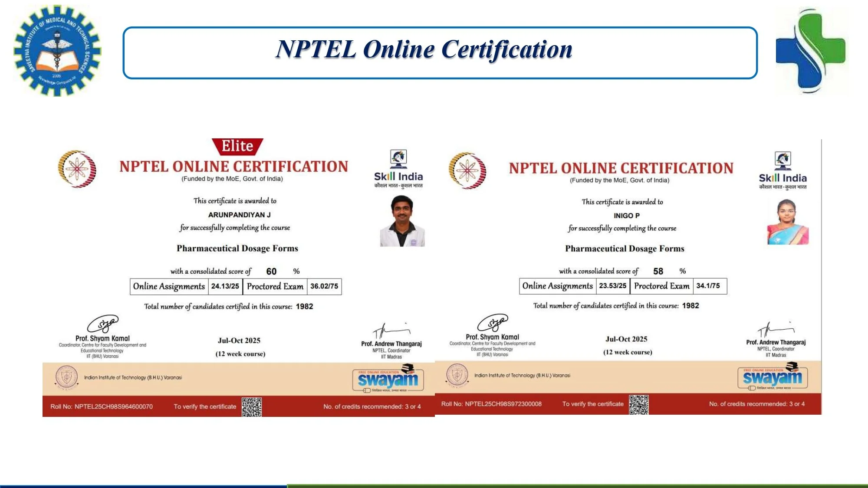The height and width of the screenshot is (488, 868).
Task: Click the Skill India logo on right certificate
Action: pos(783,170)
